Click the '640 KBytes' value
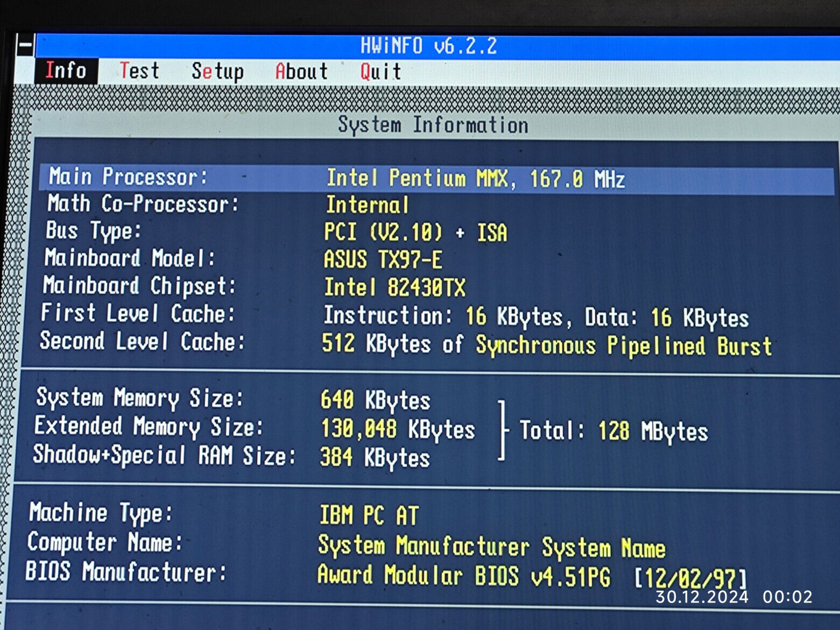 pyautogui.click(x=376, y=401)
